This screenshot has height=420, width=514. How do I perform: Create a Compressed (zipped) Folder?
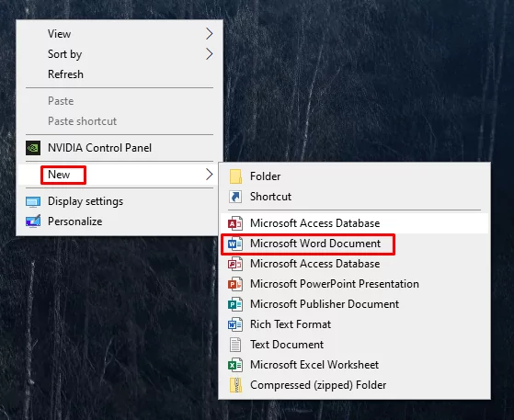click(354, 385)
